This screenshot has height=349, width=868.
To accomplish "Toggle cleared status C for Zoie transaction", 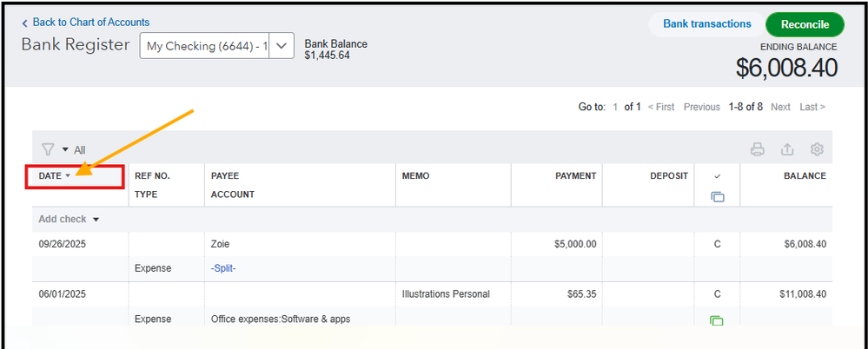I will [717, 244].
